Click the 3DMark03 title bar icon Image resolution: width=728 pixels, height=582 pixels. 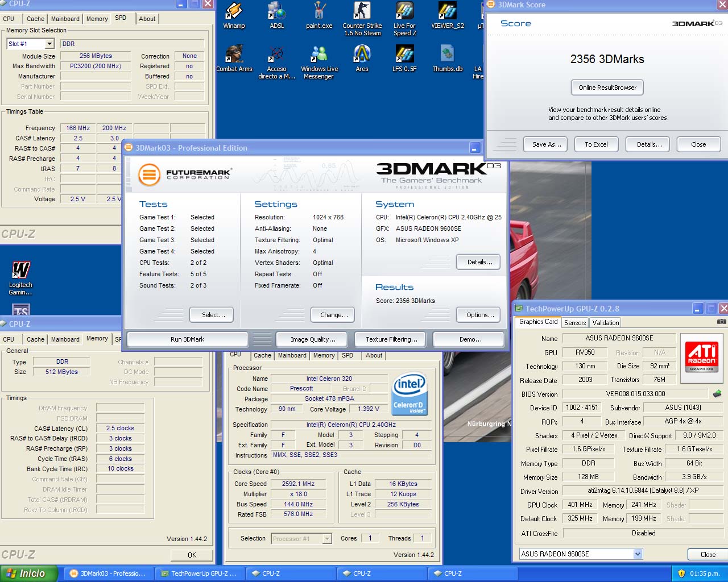[x=129, y=148]
